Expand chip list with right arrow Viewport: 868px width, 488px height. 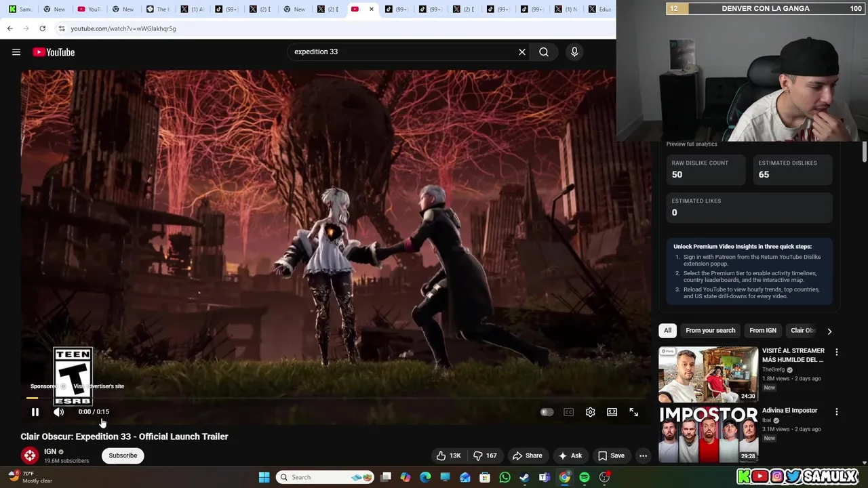point(829,331)
